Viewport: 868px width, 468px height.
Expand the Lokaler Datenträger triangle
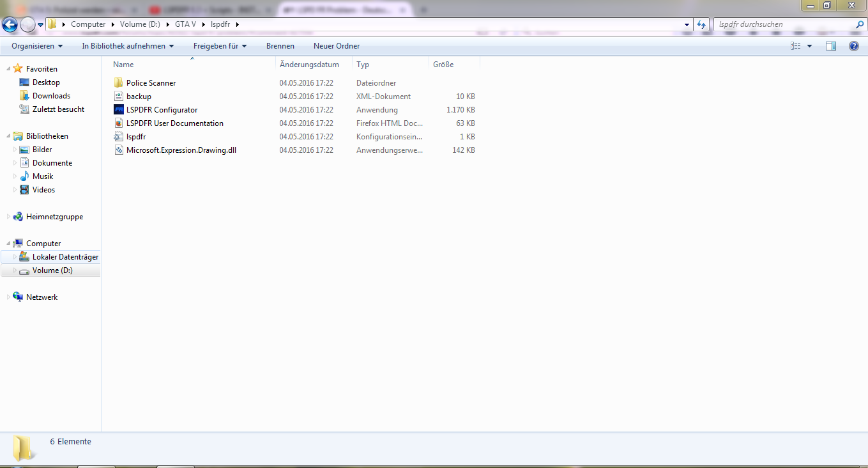[x=15, y=257]
